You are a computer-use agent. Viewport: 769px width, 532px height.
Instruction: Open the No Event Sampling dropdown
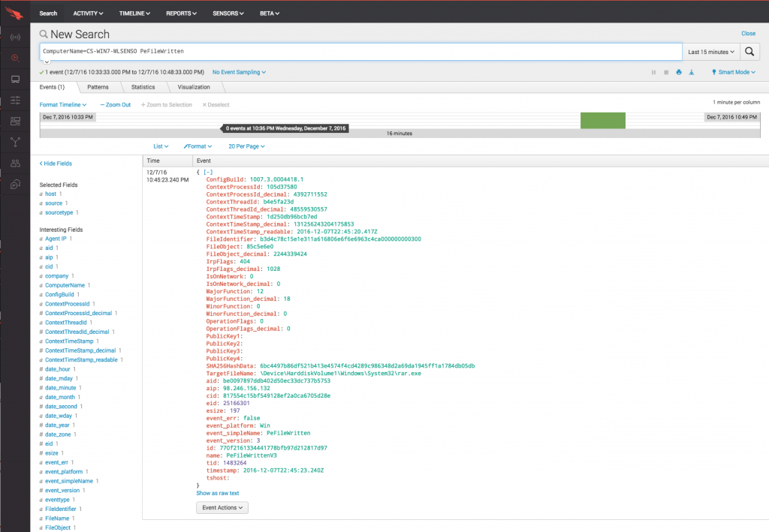(x=239, y=73)
